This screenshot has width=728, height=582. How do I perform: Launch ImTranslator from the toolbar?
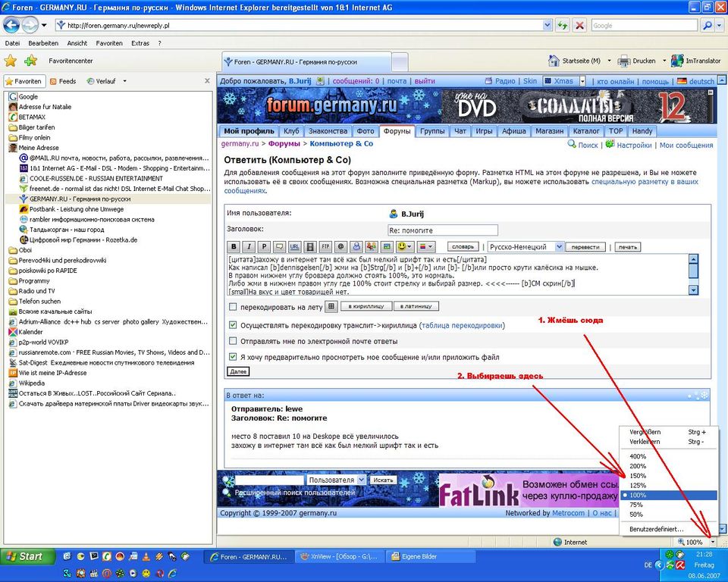(696, 61)
